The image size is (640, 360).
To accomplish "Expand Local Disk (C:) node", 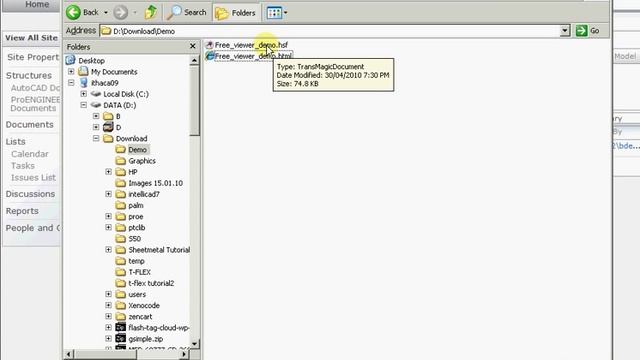I will click(x=84, y=94).
